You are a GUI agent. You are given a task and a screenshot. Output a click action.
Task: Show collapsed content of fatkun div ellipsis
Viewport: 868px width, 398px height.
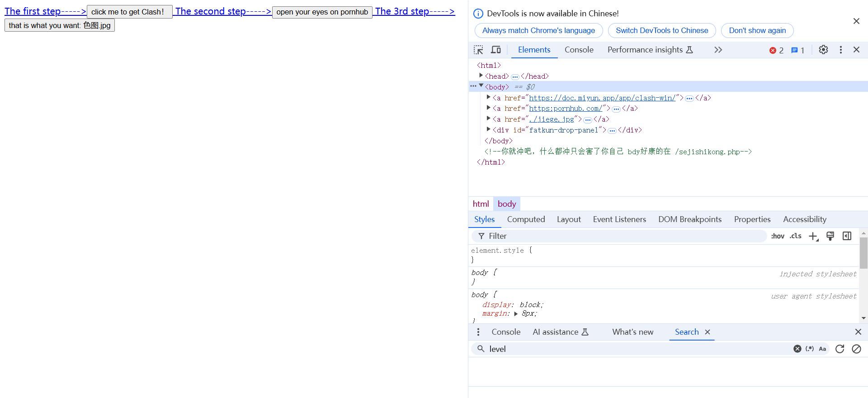click(x=612, y=131)
